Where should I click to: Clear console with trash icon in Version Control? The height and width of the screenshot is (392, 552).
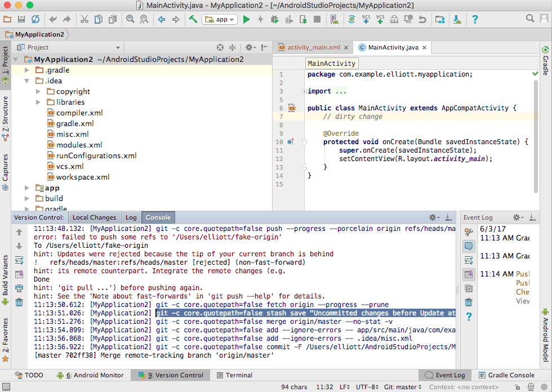[19, 302]
